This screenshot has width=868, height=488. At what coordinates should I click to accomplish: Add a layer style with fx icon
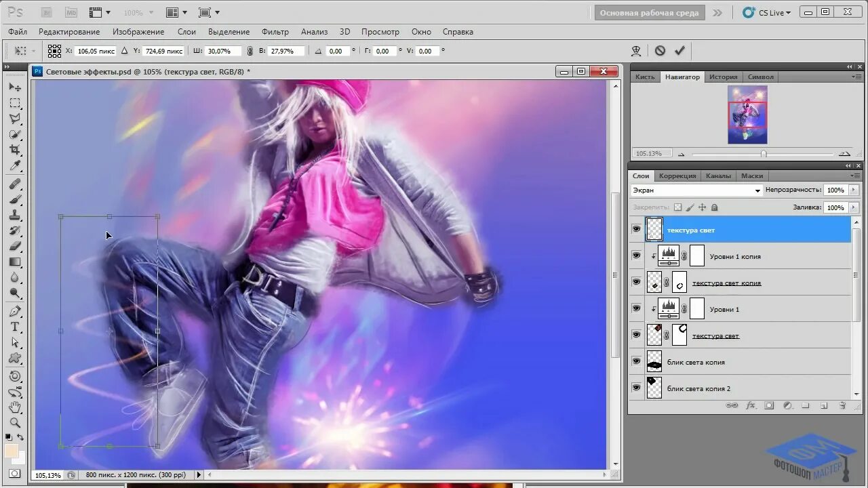[x=751, y=405]
